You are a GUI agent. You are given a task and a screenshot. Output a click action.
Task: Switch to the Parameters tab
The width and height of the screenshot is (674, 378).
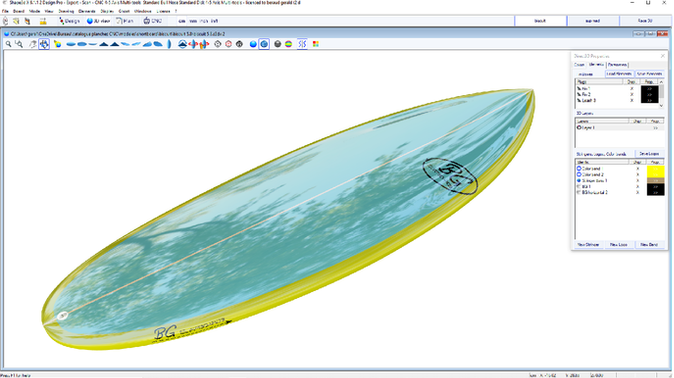618,65
